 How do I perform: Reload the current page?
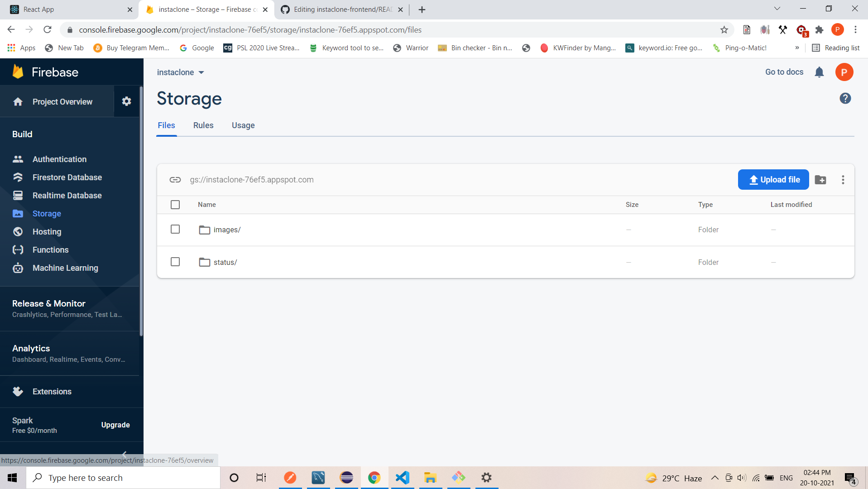[x=48, y=30]
